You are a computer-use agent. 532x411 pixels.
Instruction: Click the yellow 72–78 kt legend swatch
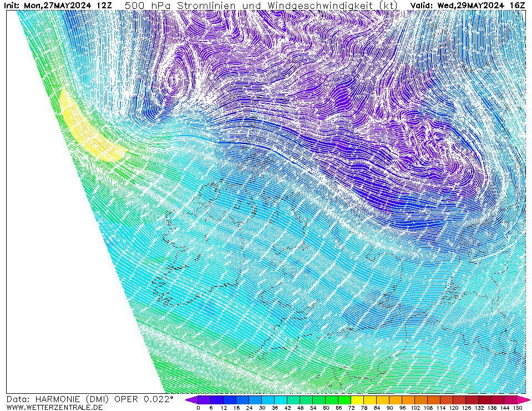click(x=358, y=400)
